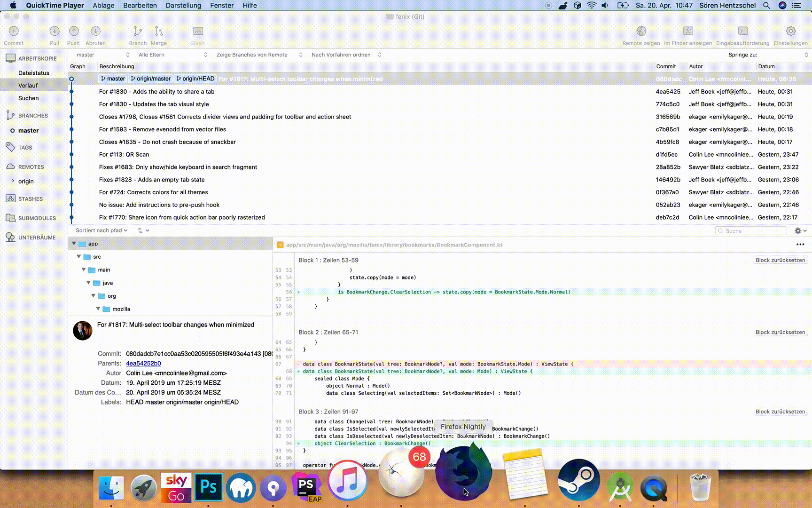This screenshot has height=508, width=812.
Task: Expand the origin remote in sidebar
Action: point(13,181)
